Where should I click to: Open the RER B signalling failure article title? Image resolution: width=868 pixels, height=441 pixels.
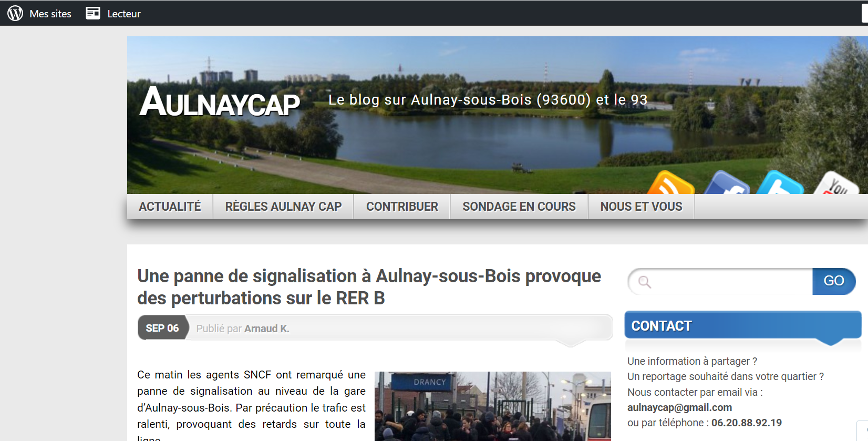click(369, 287)
